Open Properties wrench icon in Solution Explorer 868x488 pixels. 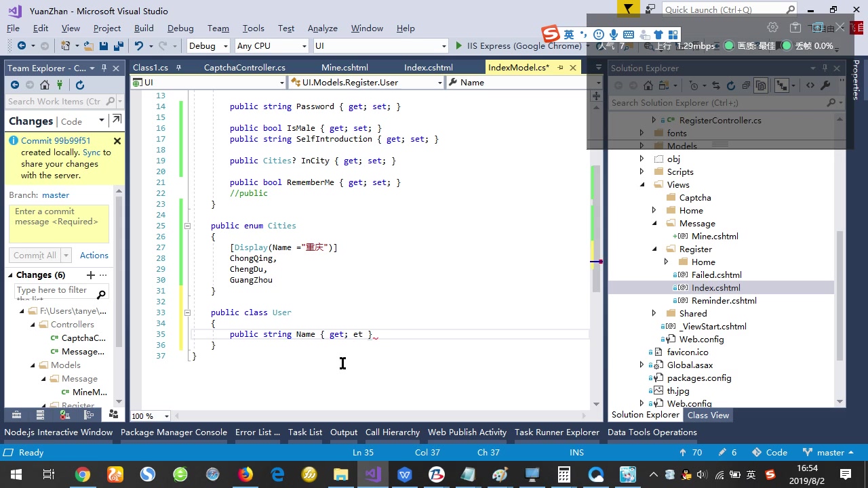(825, 85)
